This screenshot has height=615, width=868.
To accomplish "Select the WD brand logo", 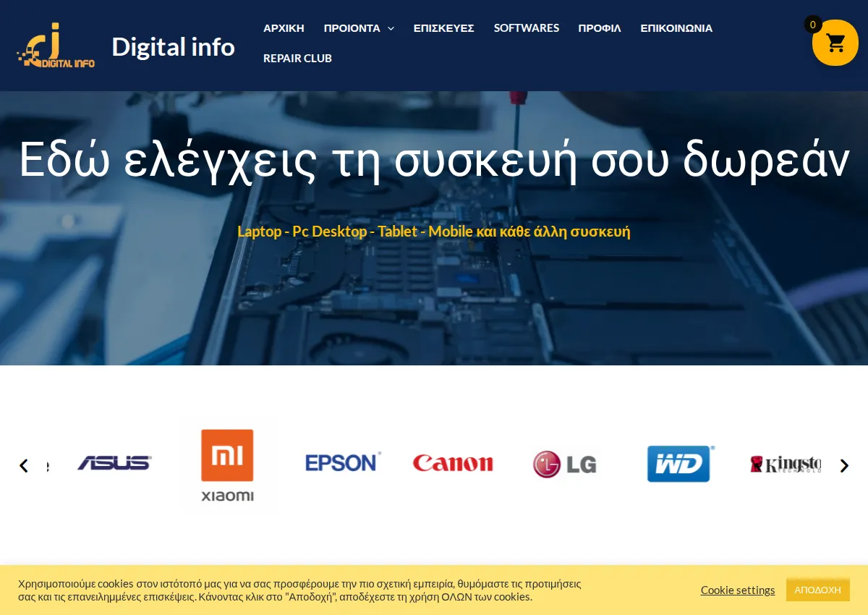I will click(680, 464).
